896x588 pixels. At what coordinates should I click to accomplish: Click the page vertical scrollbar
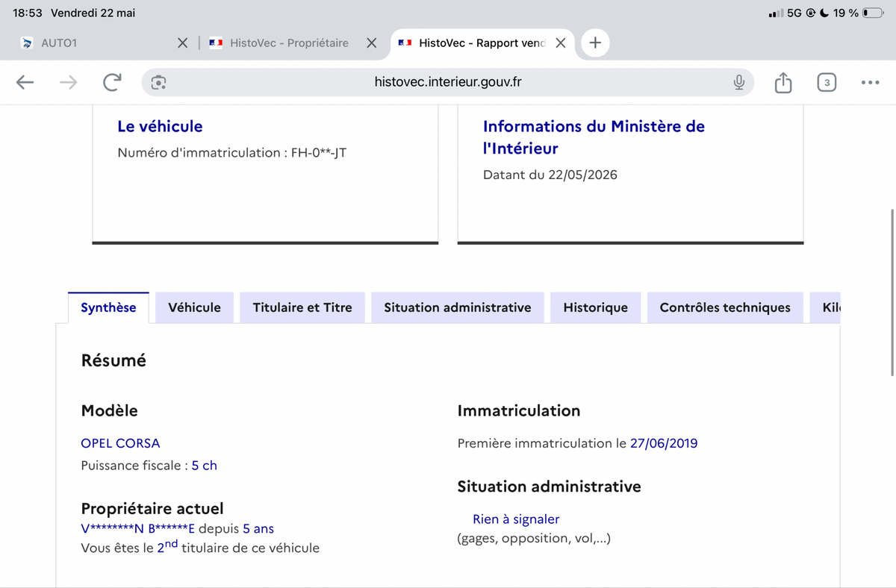pos(892,291)
